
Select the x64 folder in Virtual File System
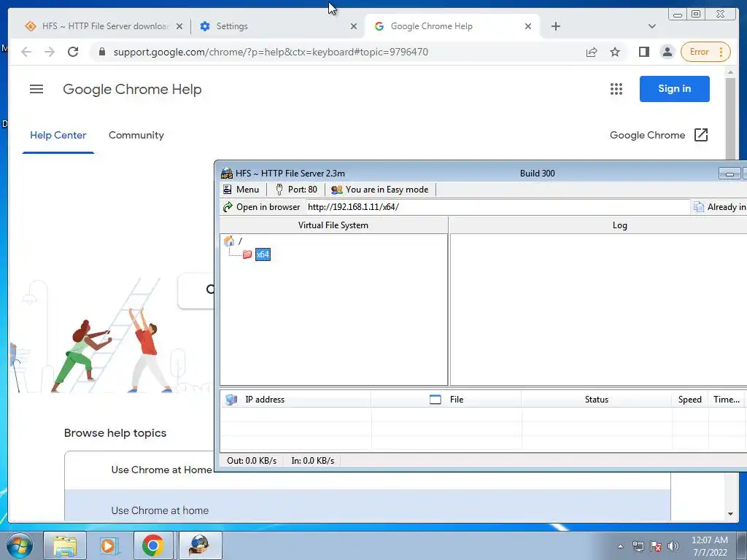coord(263,254)
